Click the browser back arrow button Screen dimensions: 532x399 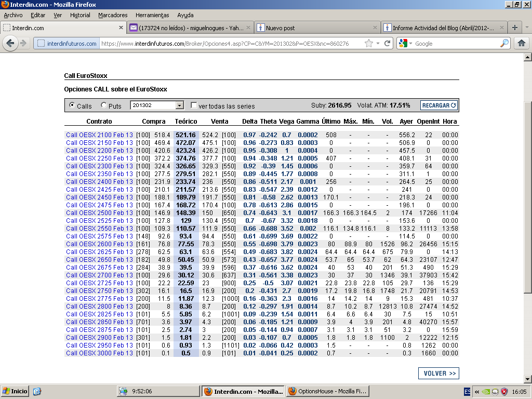pos(10,44)
